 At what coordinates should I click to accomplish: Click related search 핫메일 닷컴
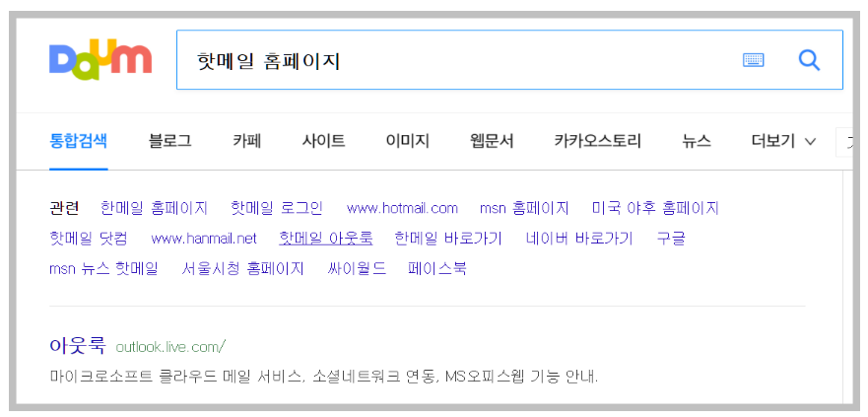click(x=89, y=239)
